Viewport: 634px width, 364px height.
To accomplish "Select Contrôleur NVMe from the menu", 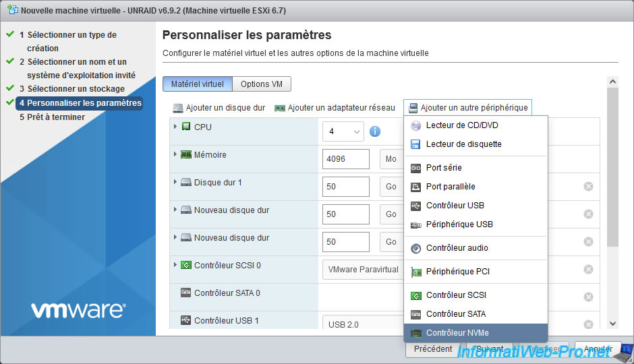I will (x=457, y=333).
